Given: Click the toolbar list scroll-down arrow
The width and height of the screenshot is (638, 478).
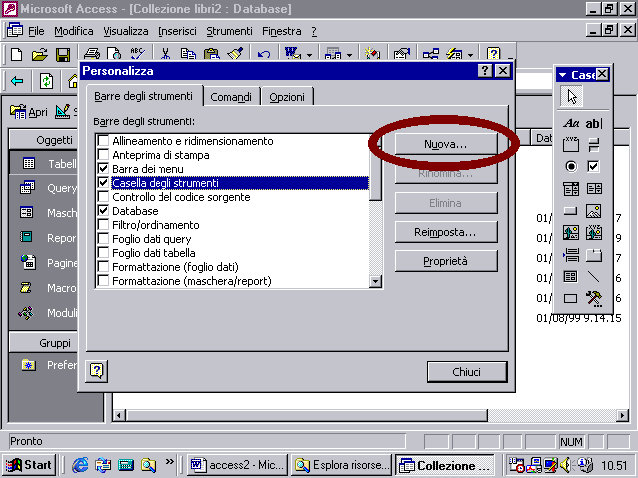Looking at the screenshot, I should pyautogui.click(x=375, y=281).
